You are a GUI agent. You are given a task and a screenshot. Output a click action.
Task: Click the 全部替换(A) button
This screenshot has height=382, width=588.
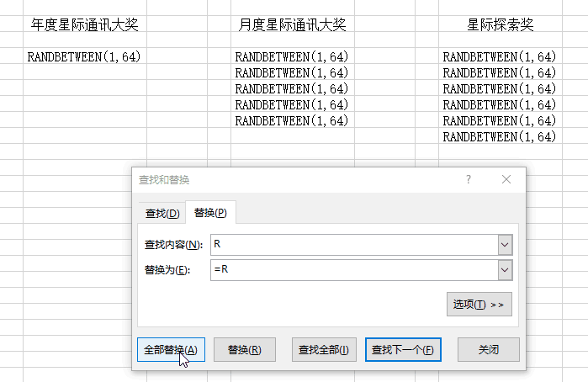[x=171, y=350]
